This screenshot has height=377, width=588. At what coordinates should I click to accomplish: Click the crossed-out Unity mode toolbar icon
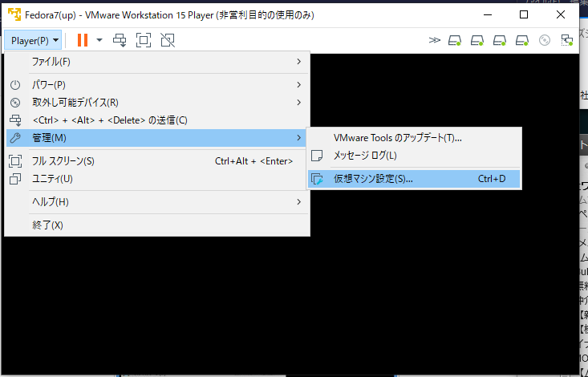[168, 40]
